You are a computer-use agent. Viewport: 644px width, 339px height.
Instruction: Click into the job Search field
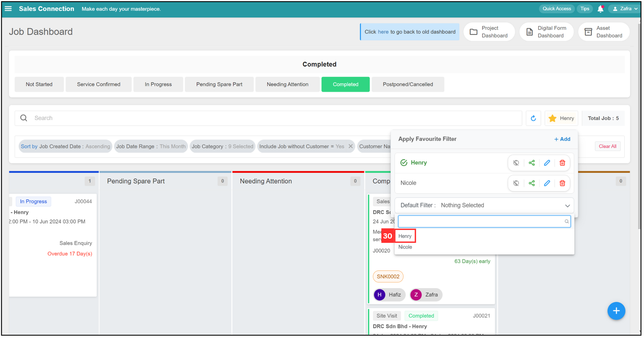tap(268, 118)
